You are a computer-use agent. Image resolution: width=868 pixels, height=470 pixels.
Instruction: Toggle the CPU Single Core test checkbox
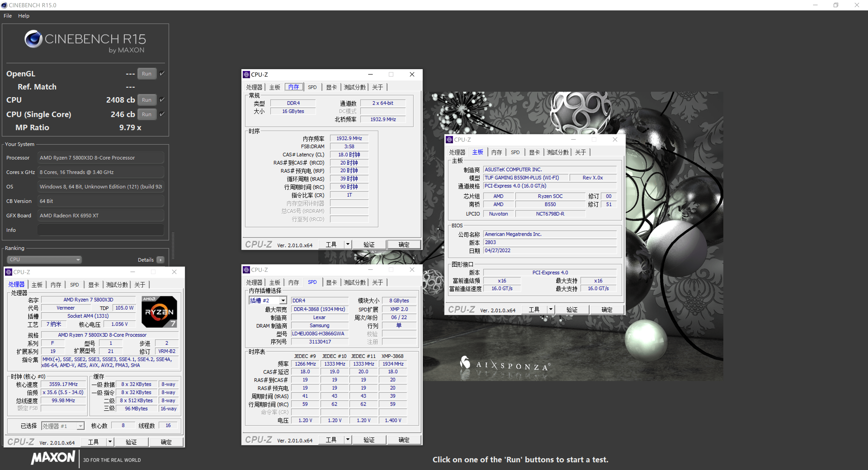[162, 114]
